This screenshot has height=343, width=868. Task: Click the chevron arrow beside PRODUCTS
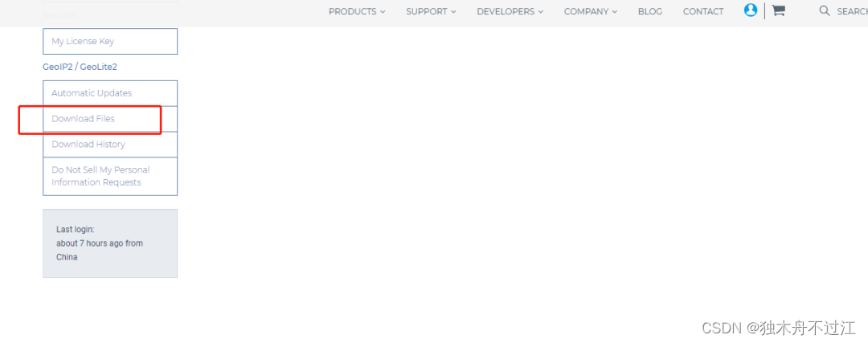pyautogui.click(x=383, y=11)
